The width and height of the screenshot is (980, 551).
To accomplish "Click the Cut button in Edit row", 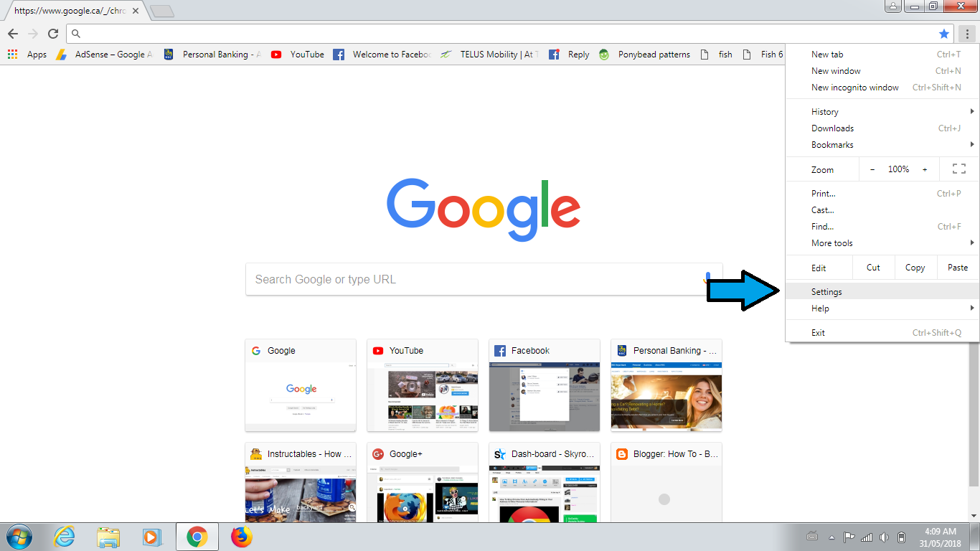I will tap(873, 268).
